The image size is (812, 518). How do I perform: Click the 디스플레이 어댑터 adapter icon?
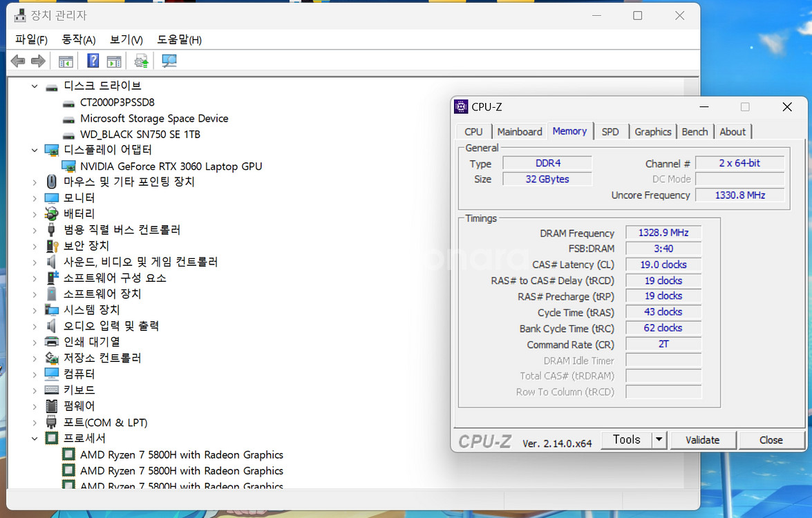[x=52, y=151]
